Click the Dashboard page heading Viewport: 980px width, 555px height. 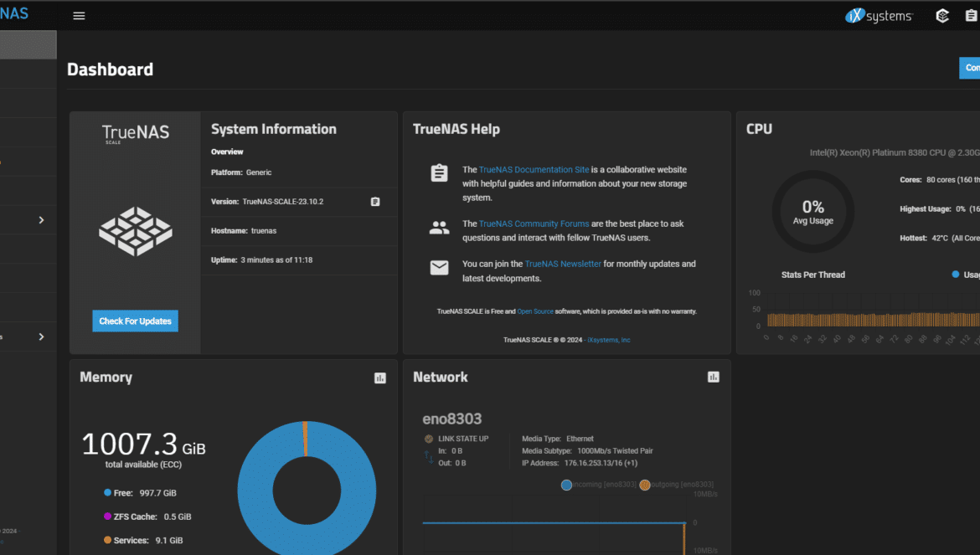click(x=110, y=69)
